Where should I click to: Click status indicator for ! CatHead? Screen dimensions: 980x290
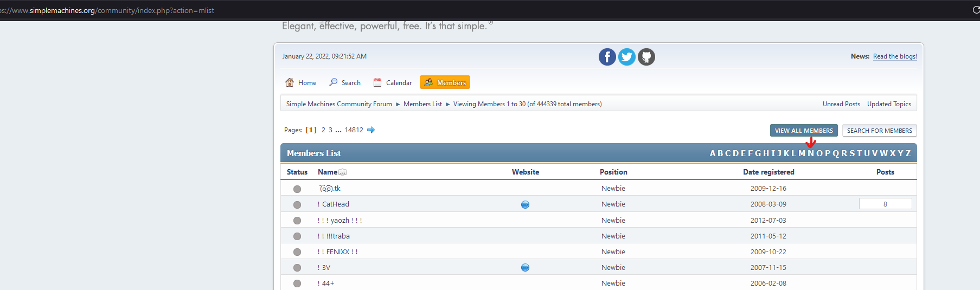point(297,205)
